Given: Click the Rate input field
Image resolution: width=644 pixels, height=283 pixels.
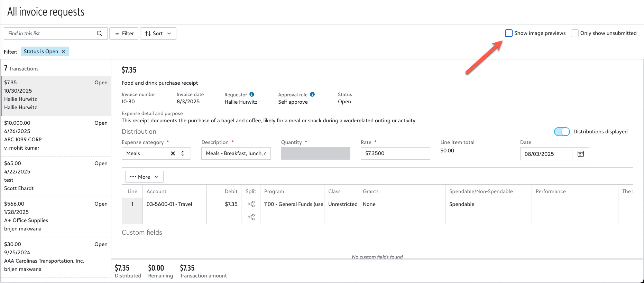Looking at the screenshot, I should click(395, 153).
